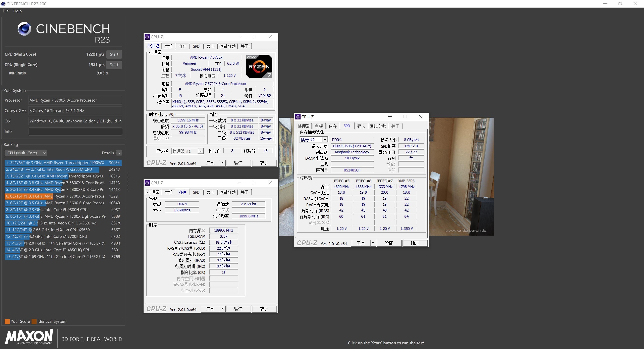Open the Help menu in Cinebench
This screenshot has width=644, height=349.
pos(17,11)
